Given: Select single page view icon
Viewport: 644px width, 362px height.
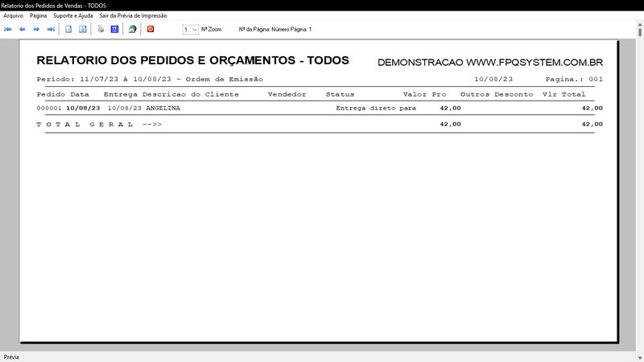Looking at the screenshot, I should click(x=68, y=29).
